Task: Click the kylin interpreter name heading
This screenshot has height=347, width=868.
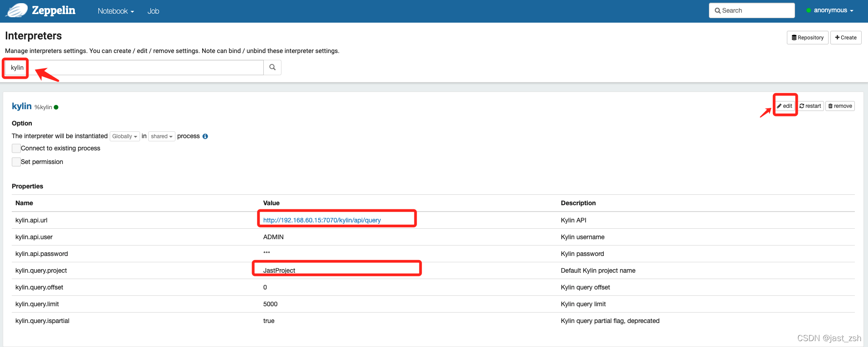Action: pyautogui.click(x=22, y=106)
